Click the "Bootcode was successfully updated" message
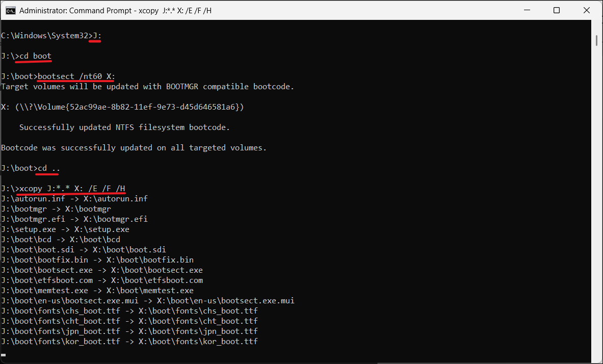The image size is (603, 364). tap(134, 148)
